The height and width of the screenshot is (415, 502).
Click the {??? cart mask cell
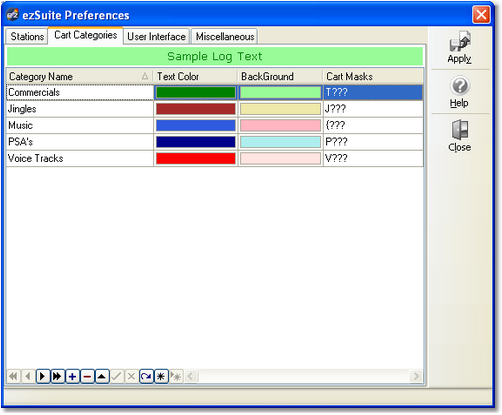373,125
